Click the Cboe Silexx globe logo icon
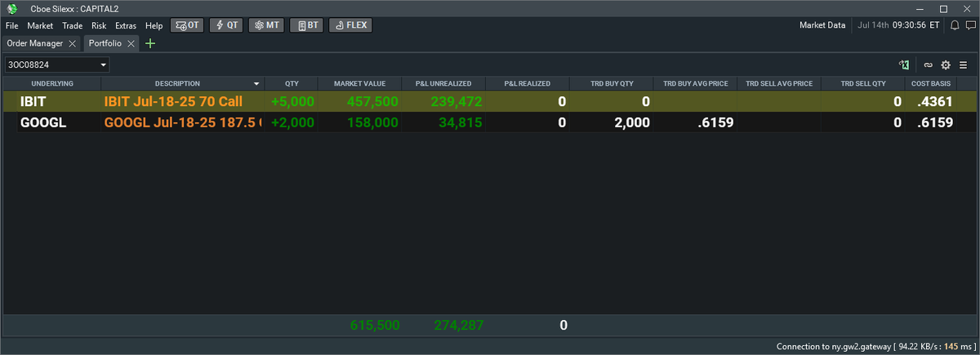This screenshot has width=980, height=355. click(x=12, y=9)
